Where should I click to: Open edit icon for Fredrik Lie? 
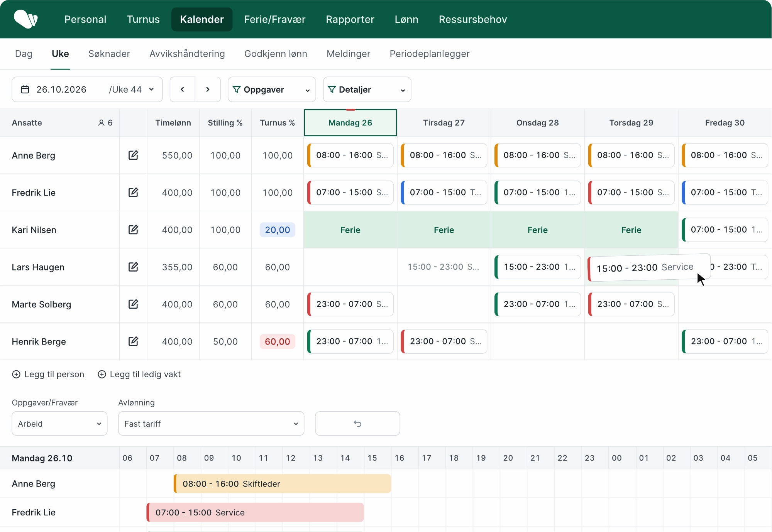(x=133, y=192)
